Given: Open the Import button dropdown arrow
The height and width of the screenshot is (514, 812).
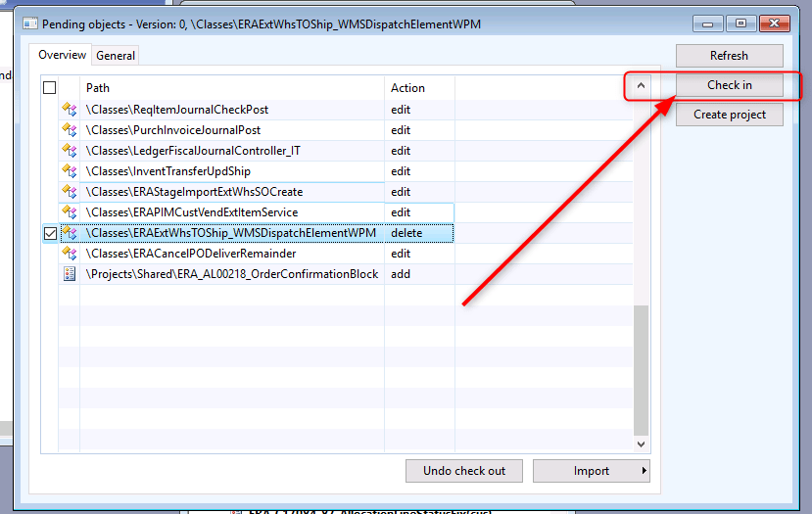Looking at the screenshot, I should [644, 471].
